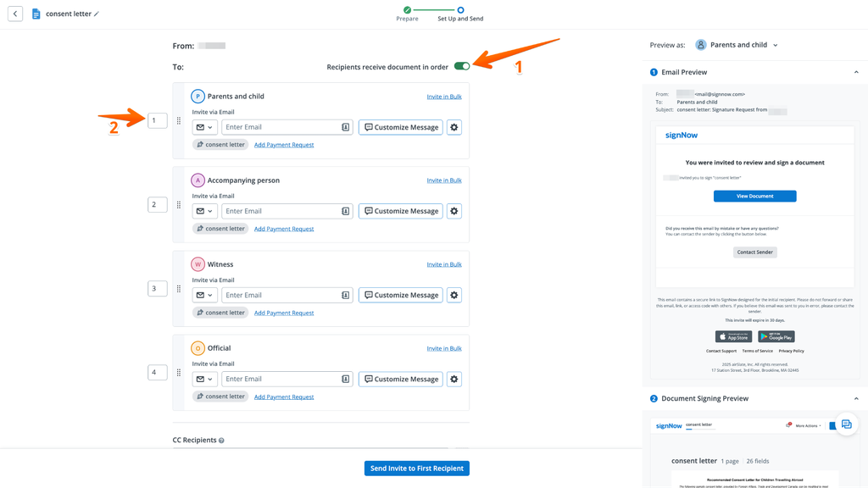The height and width of the screenshot is (488, 868).
Task: Add Payment Request for Official
Action: coord(284,397)
